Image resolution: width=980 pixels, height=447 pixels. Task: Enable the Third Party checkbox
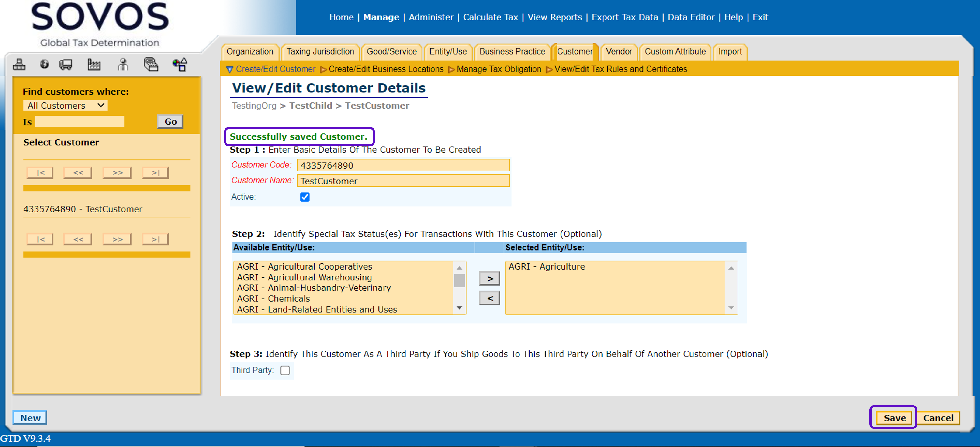[285, 370]
